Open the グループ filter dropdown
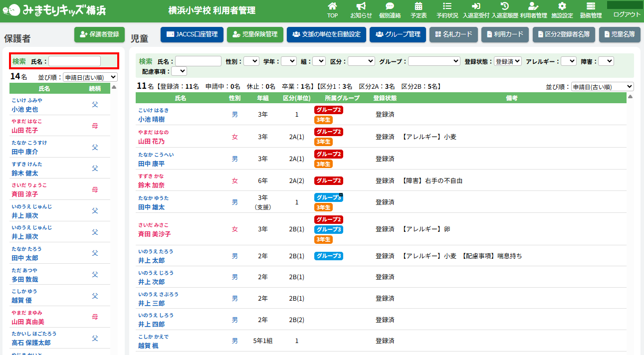 (x=434, y=61)
